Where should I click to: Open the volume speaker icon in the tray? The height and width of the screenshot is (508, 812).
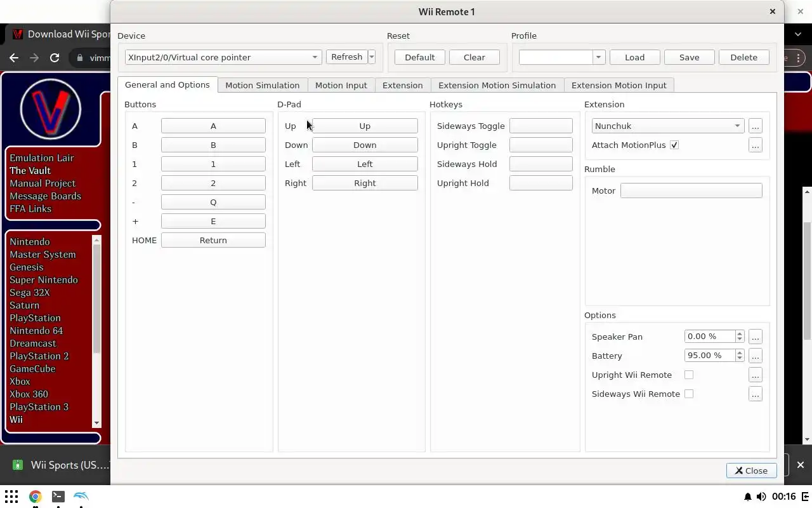(761, 497)
